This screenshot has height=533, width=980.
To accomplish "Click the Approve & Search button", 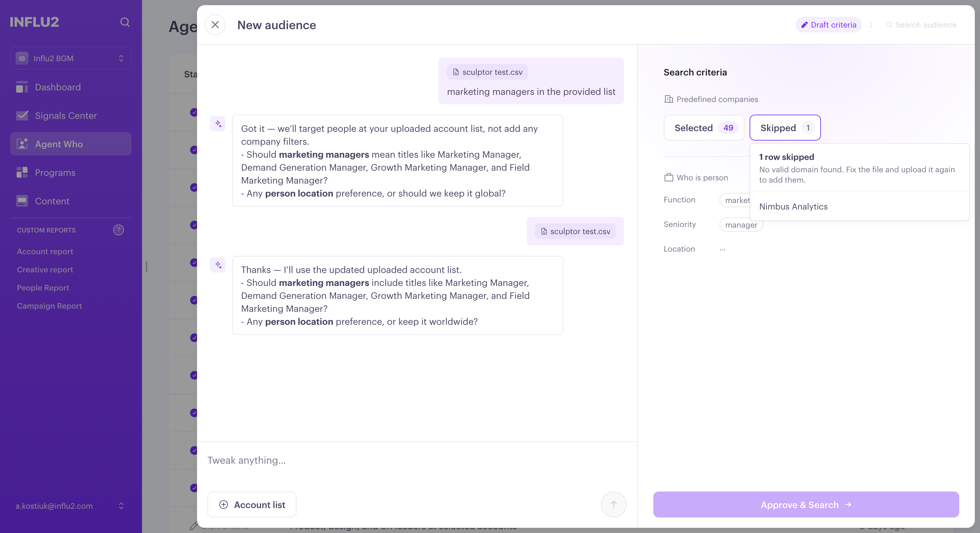I will click(x=806, y=505).
